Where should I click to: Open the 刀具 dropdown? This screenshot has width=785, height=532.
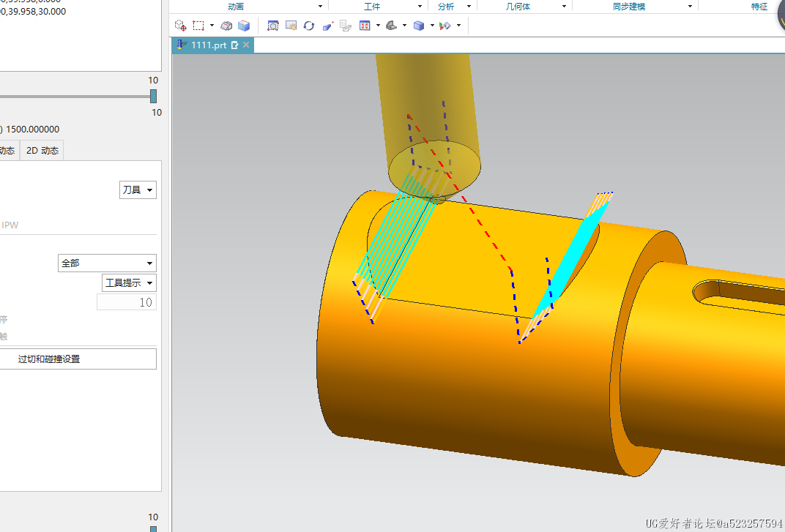[138, 190]
